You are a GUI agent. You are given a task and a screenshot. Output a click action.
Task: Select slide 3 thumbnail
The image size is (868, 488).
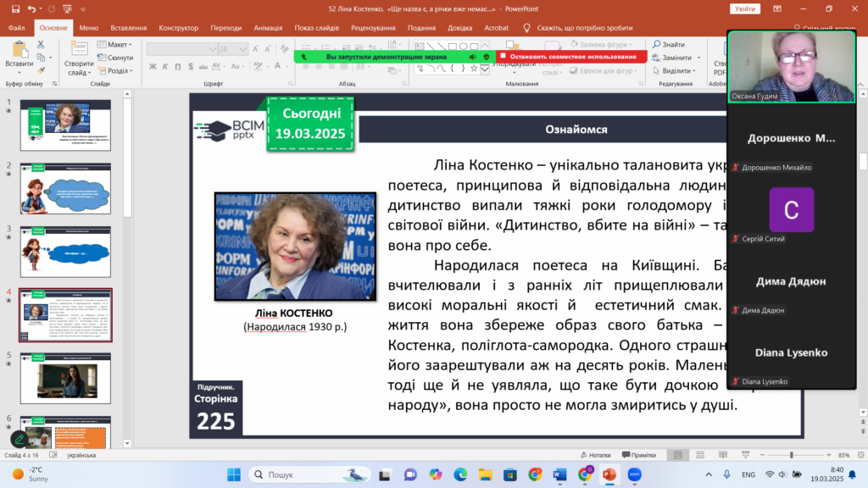click(x=65, y=252)
